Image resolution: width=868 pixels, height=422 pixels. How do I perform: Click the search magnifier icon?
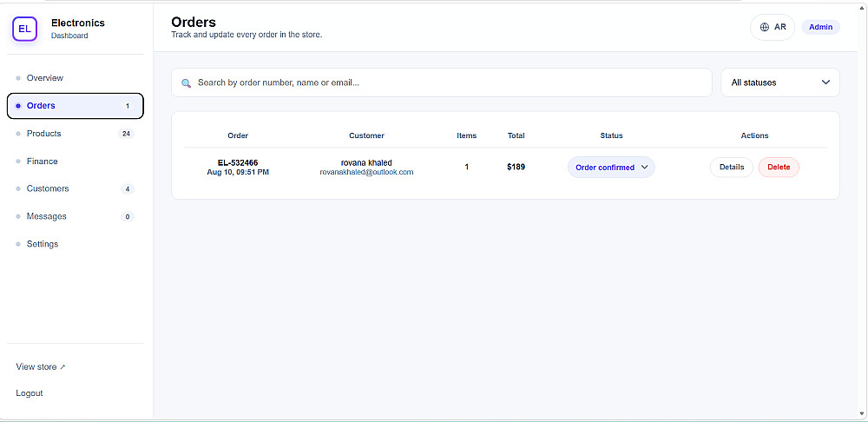(187, 83)
